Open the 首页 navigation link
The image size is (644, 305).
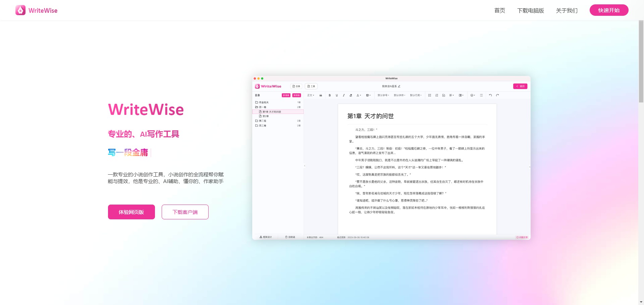(x=500, y=10)
